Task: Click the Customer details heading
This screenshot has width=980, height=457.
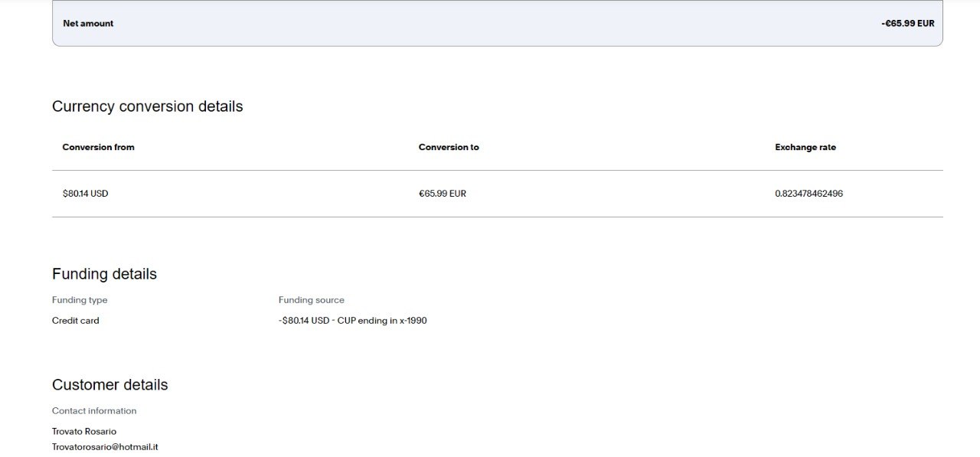Action: (109, 385)
